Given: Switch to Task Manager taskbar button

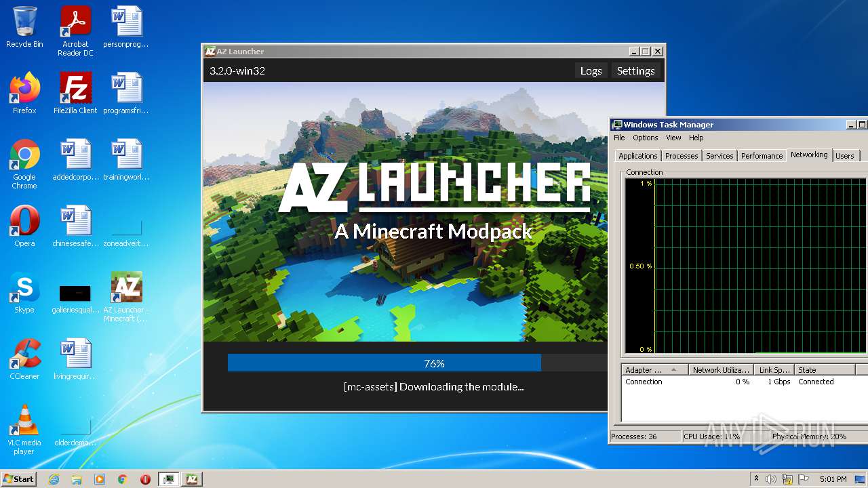Looking at the screenshot, I should tap(168, 479).
